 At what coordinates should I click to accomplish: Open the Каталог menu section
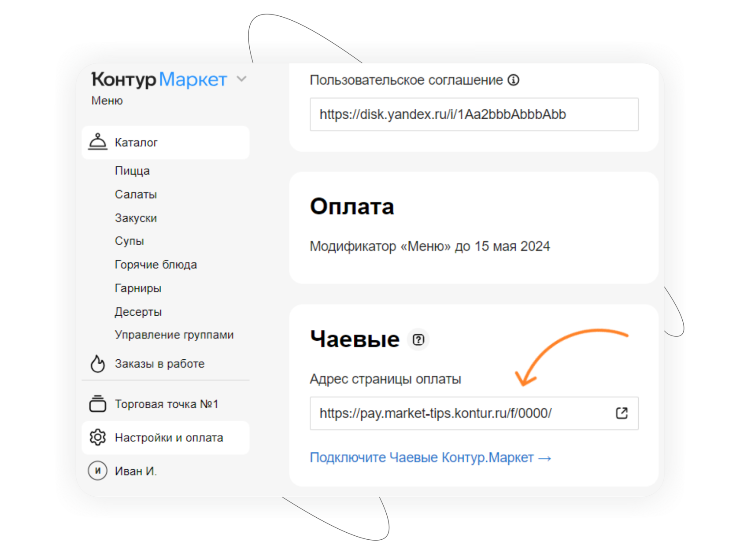[166, 143]
